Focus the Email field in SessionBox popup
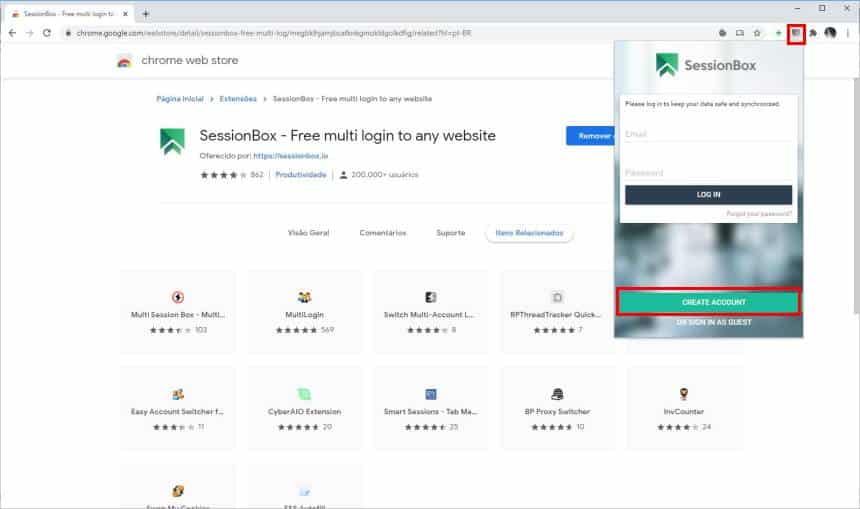The image size is (860, 509). 708,134
